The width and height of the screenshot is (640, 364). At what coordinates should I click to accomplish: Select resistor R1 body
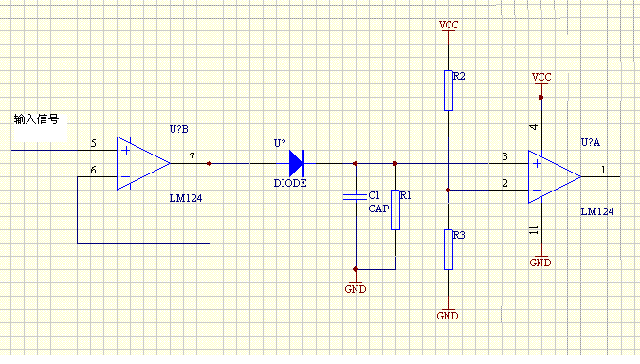click(395, 209)
